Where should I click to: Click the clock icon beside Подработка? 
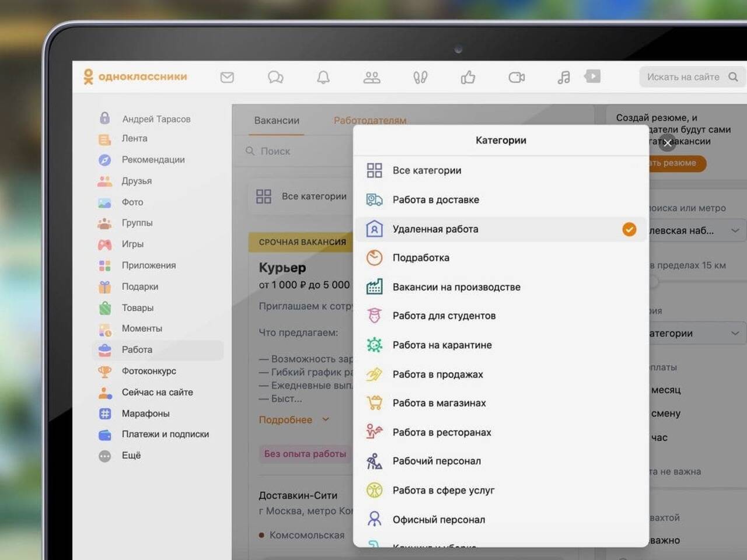(374, 257)
